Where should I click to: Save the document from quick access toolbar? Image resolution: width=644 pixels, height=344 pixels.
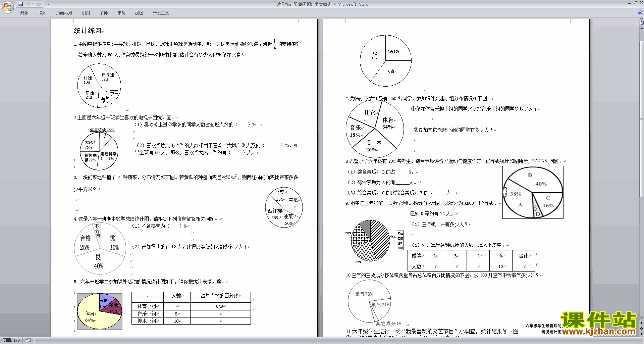(x=20, y=4)
